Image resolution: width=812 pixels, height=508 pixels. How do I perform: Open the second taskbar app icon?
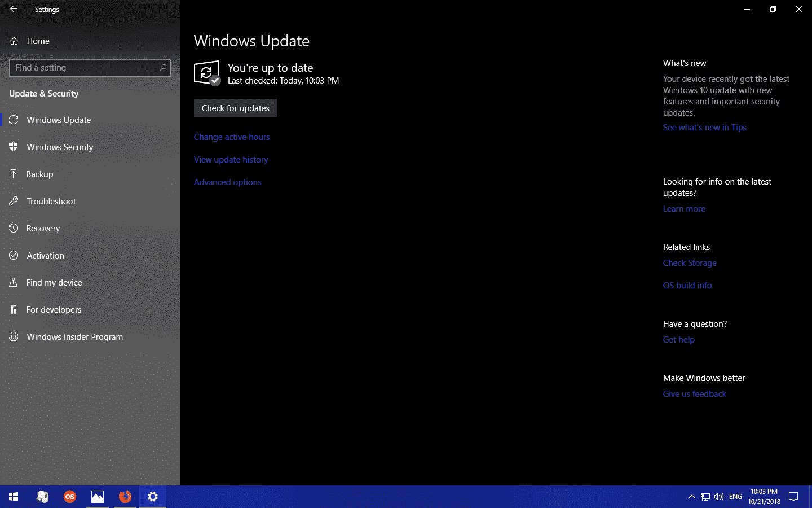point(42,497)
